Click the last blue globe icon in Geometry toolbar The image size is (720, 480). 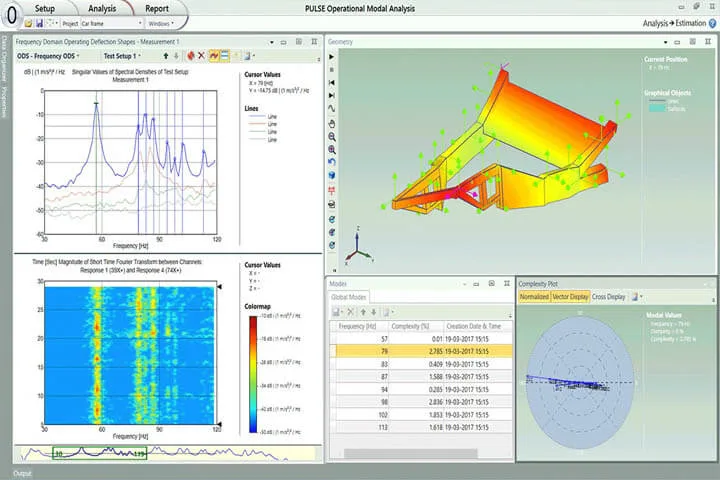332,245
